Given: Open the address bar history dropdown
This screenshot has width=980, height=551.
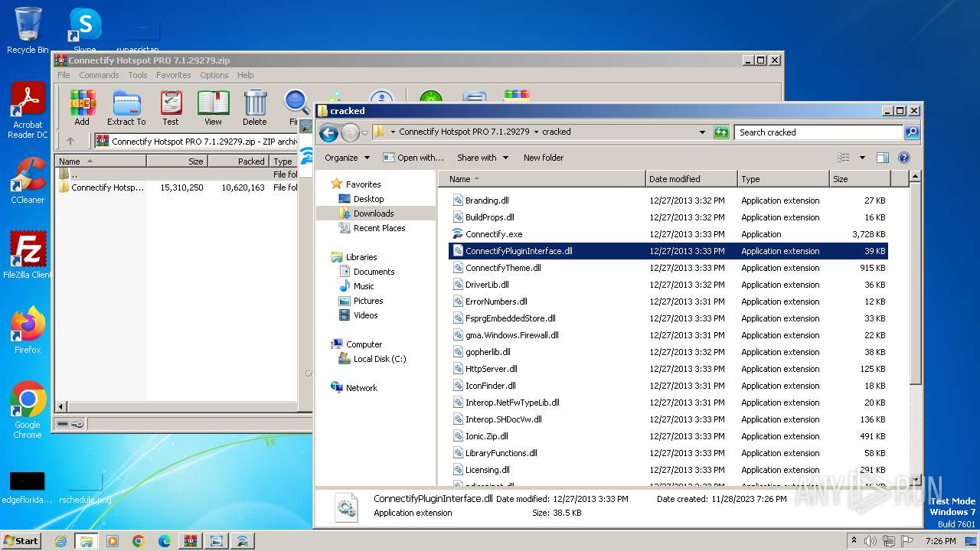Looking at the screenshot, I should [702, 132].
